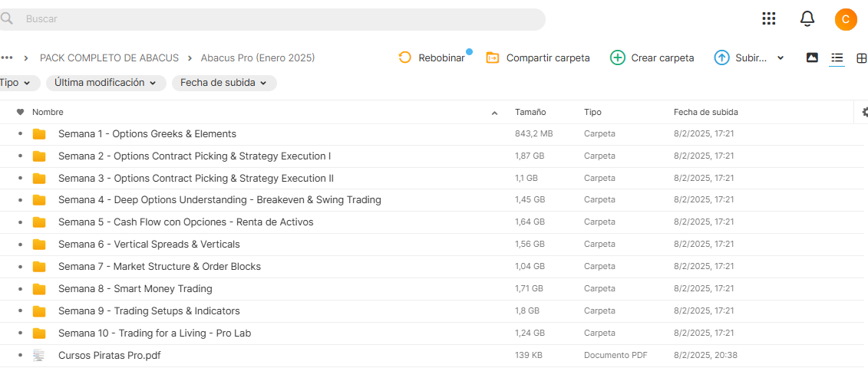Switch to media gallery view icon

(x=812, y=58)
